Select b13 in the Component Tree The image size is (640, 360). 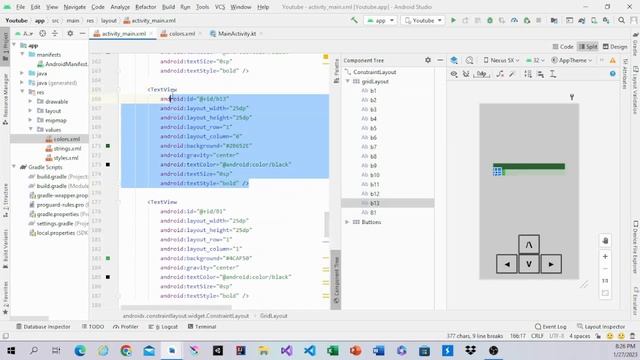(387, 203)
